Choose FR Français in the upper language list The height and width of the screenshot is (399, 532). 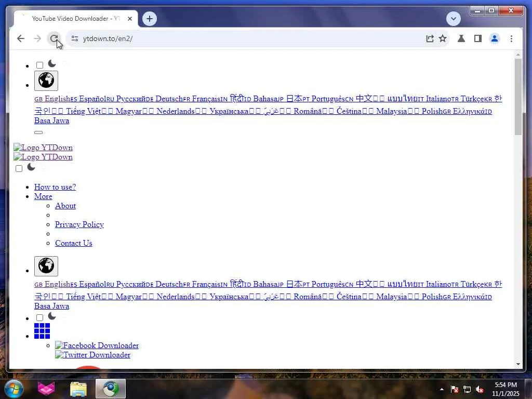tap(202, 99)
